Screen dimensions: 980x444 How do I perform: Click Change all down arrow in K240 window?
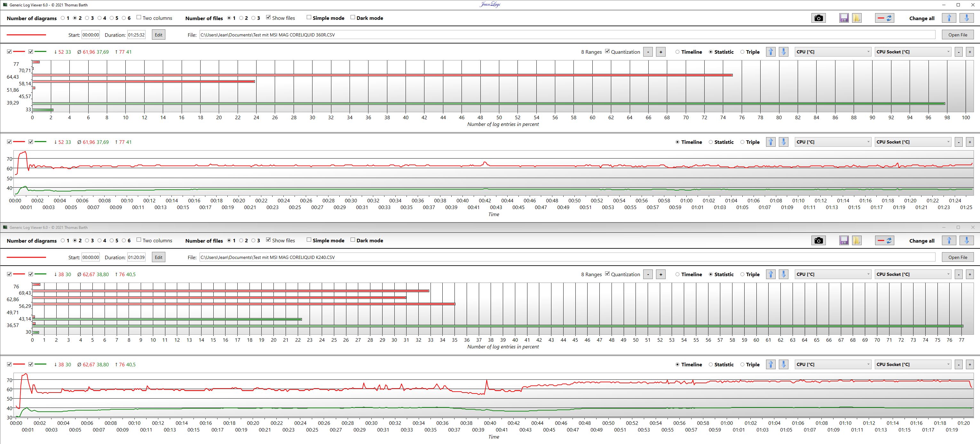pyautogui.click(x=966, y=240)
